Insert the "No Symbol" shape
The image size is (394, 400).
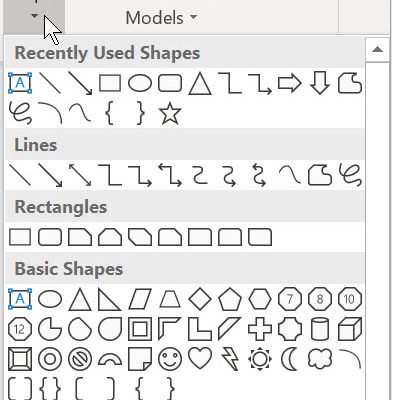click(x=80, y=359)
